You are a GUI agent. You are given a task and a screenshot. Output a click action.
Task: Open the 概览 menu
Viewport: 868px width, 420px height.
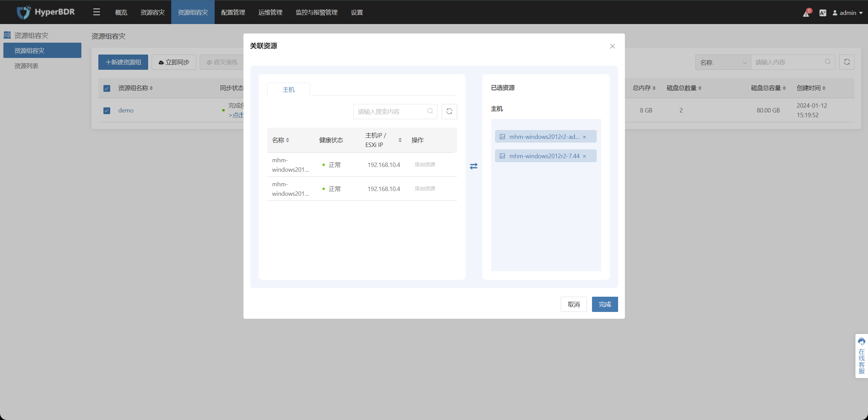point(121,12)
